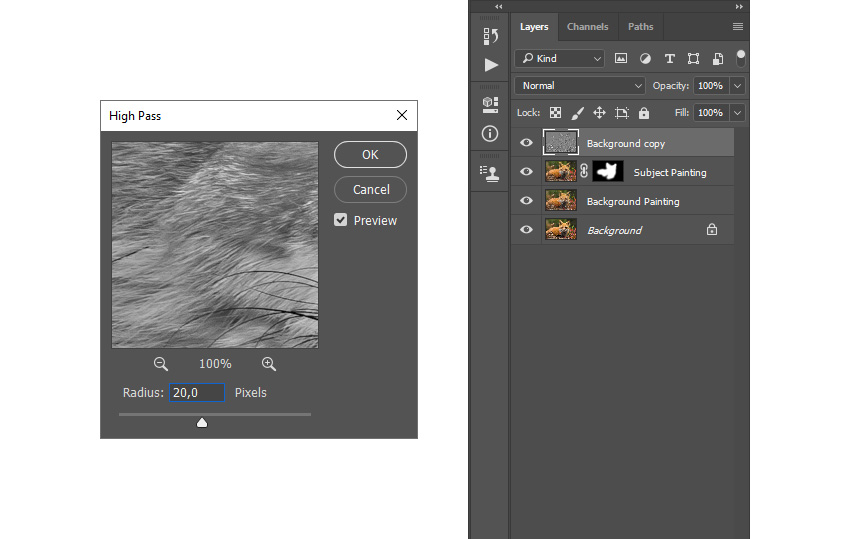Hide the Background copy layer
850x539 pixels.
(526, 143)
